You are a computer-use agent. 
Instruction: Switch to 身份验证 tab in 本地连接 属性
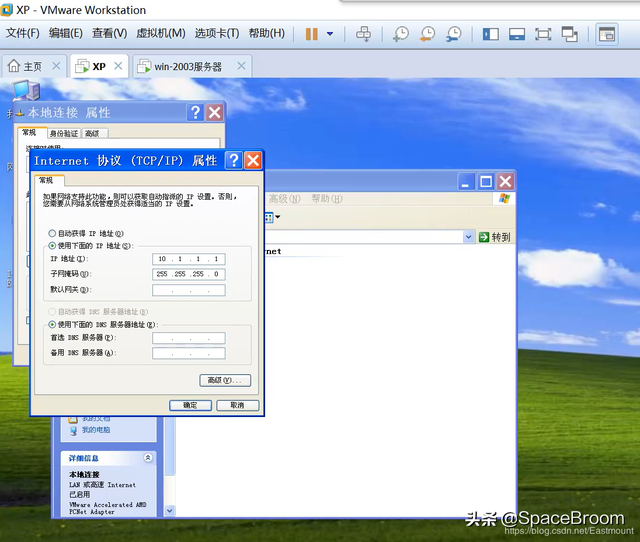(x=64, y=133)
